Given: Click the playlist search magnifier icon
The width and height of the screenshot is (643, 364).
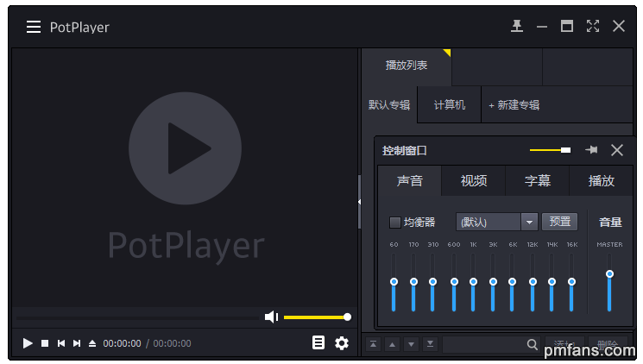Looking at the screenshot, I should 533,344.
